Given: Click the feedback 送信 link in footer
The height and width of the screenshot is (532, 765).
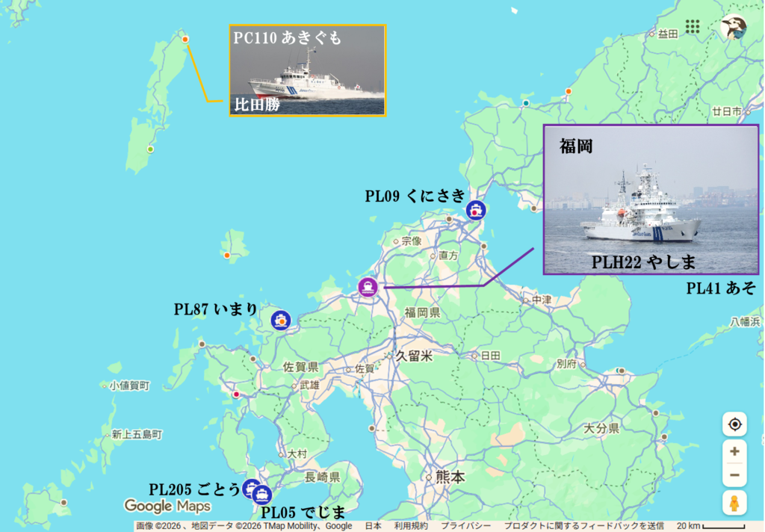Looking at the screenshot, I should point(583,526).
